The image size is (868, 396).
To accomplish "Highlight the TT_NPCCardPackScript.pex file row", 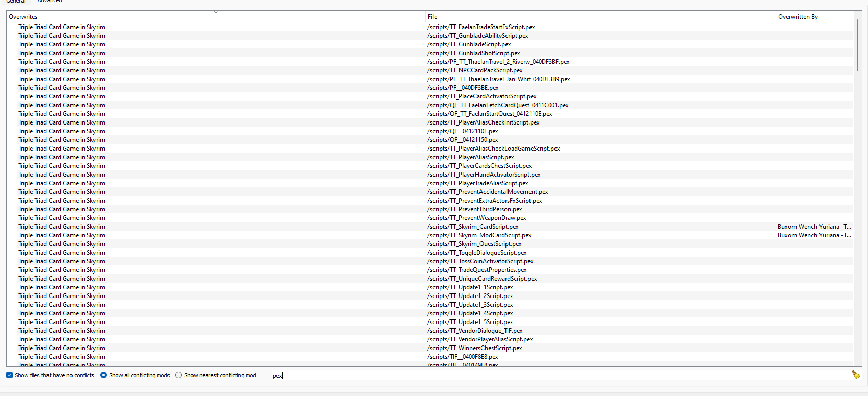I will click(475, 70).
